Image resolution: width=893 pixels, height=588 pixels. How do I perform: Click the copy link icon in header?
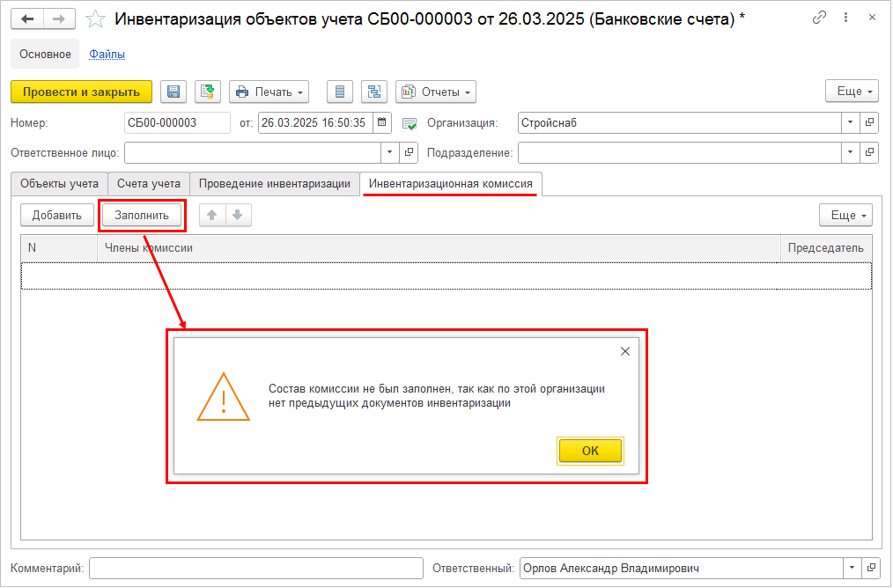[x=819, y=18]
